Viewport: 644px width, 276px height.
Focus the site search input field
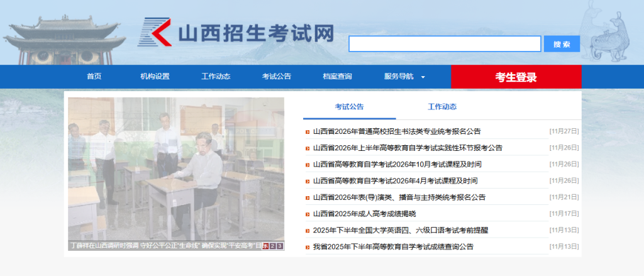(445, 44)
